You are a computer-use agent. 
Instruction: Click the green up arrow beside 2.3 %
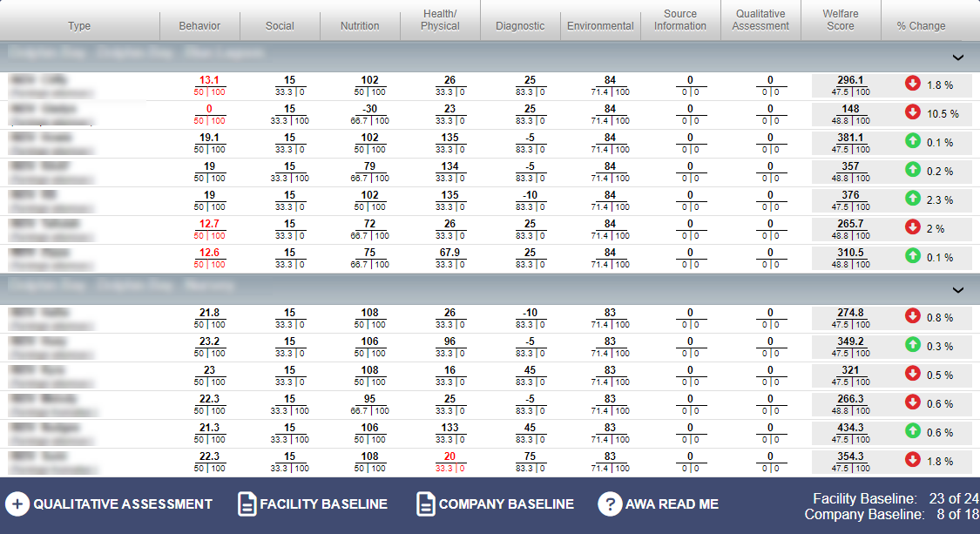coord(913,199)
